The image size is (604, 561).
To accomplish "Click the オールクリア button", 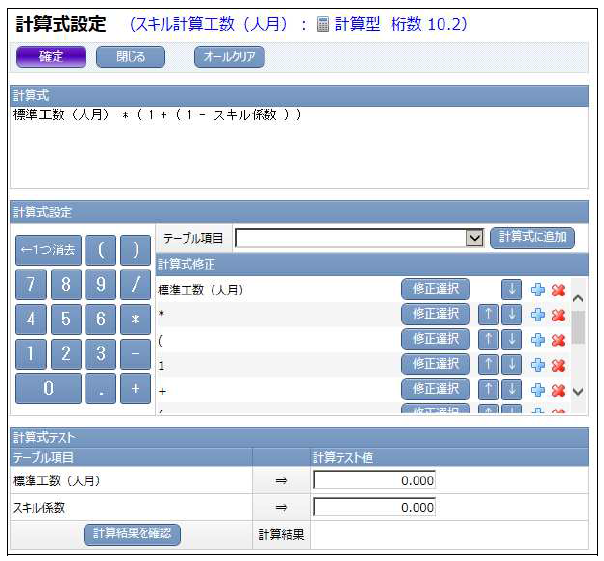I will tap(229, 57).
